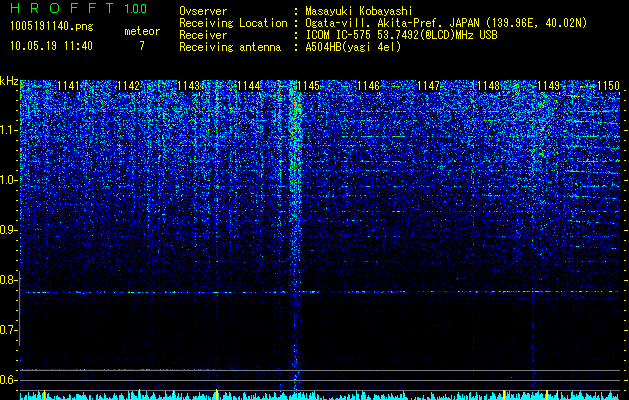Click the meteor count value 7
Screen dimensions: 629x400
click(142, 46)
